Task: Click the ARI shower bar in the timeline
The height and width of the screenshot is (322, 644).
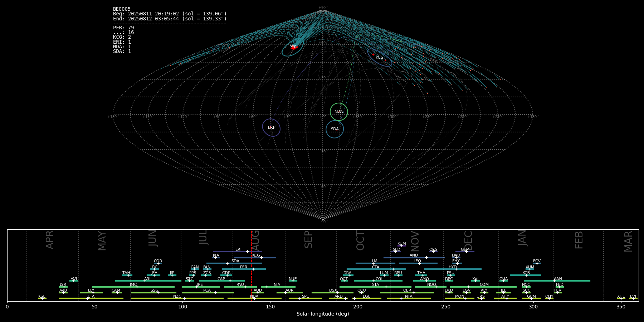Action: coord(148,281)
